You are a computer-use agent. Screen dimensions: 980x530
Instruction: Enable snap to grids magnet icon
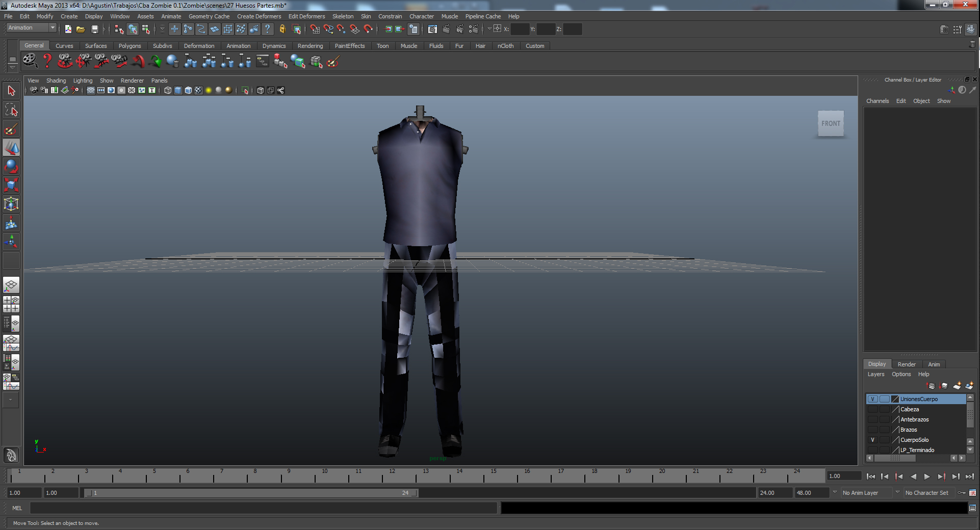(x=315, y=30)
